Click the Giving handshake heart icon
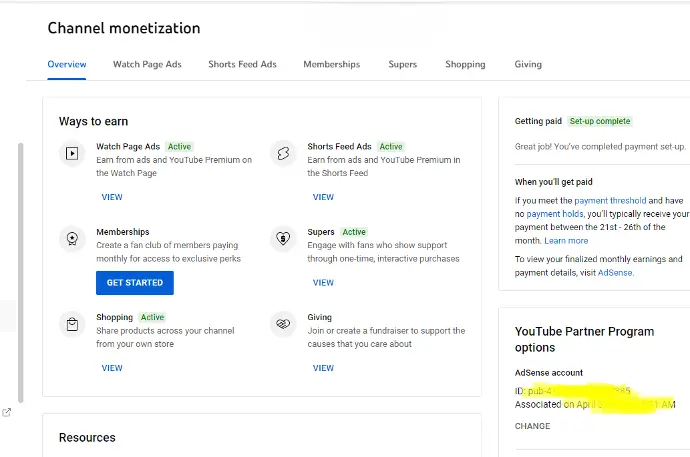The width and height of the screenshot is (690, 457). tap(283, 324)
